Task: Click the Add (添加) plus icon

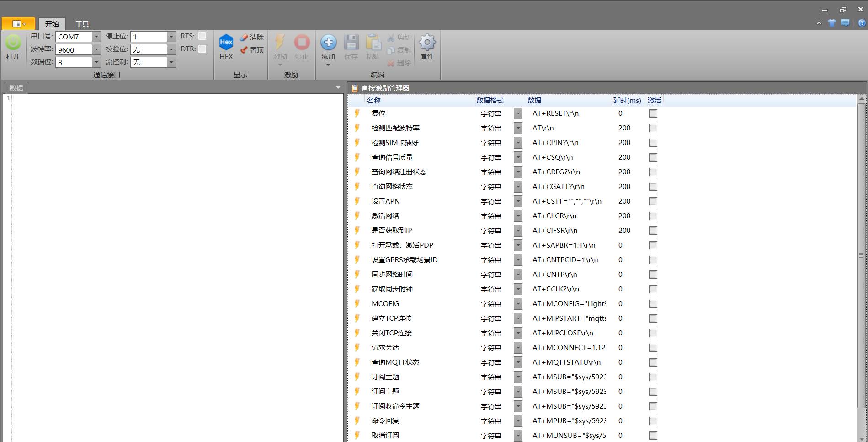Action: (328, 42)
